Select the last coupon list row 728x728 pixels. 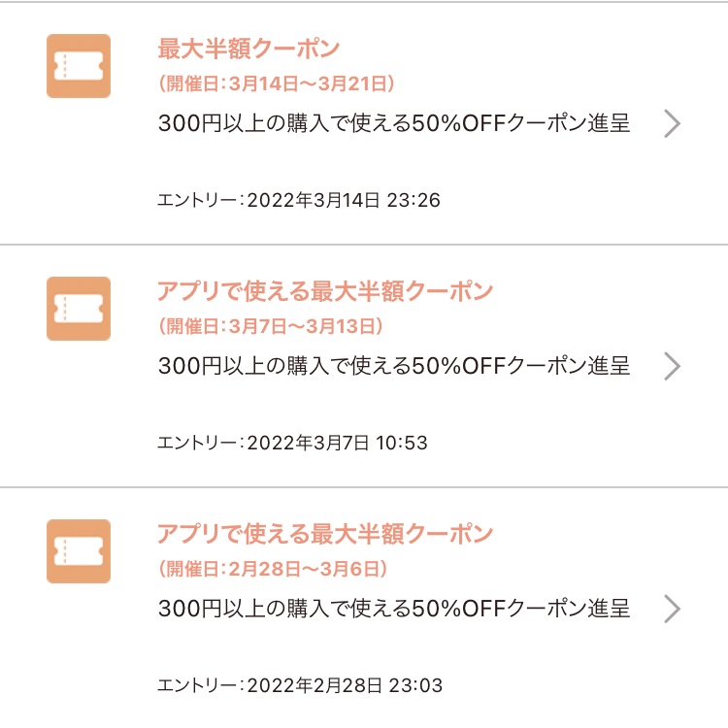pos(364,608)
